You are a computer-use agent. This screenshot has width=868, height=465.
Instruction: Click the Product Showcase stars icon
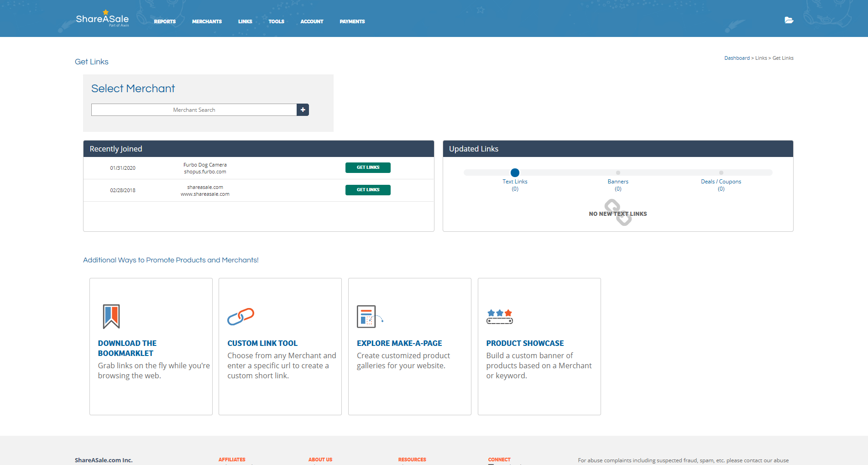(499, 316)
